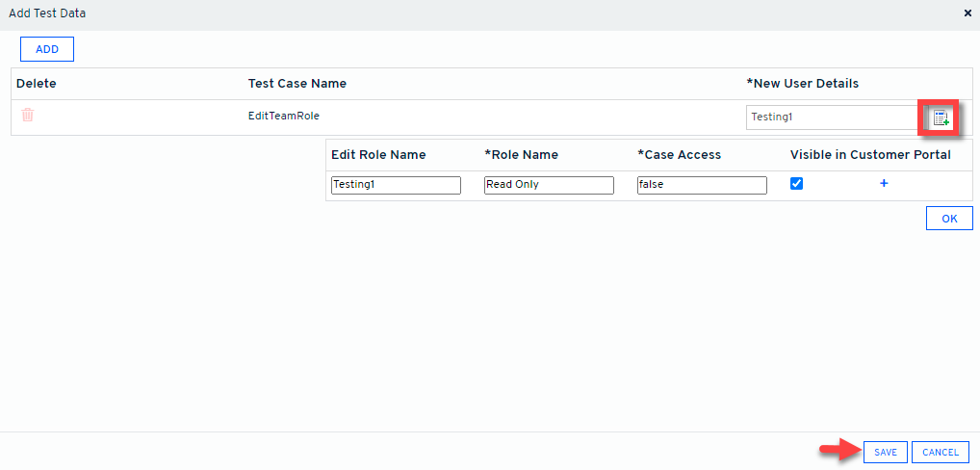
Task: Click the OK button
Action: click(949, 219)
